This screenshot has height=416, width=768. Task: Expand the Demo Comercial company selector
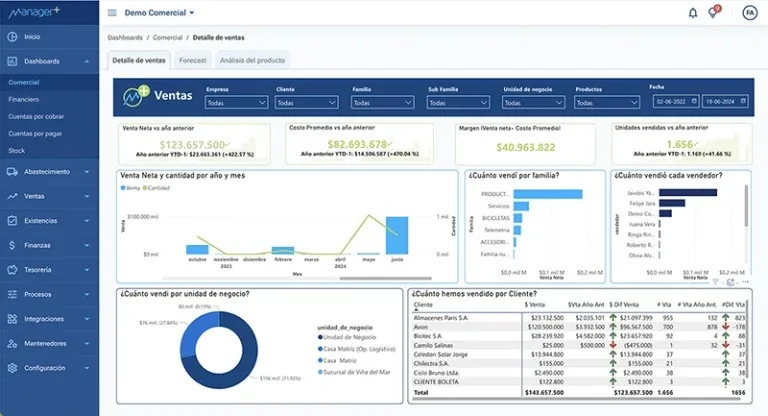coord(159,13)
